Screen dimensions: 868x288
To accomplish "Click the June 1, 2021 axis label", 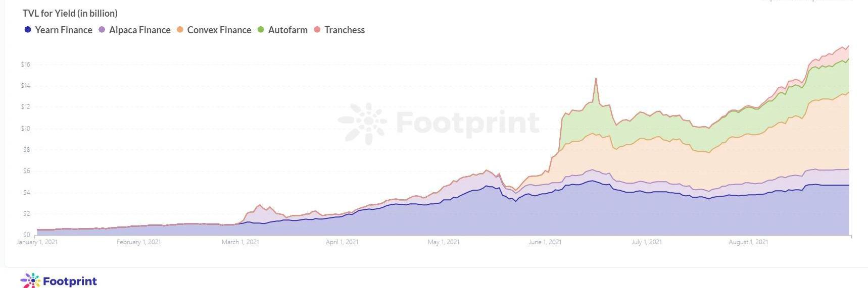I will [545, 242].
